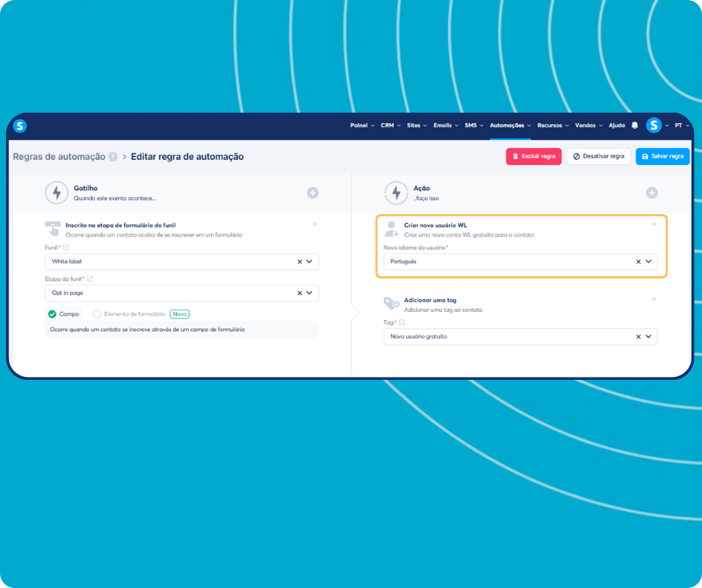This screenshot has width=702, height=588.
Task: Click the tag icon of Adicionar uma tag
Action: [x=391, y=304]
